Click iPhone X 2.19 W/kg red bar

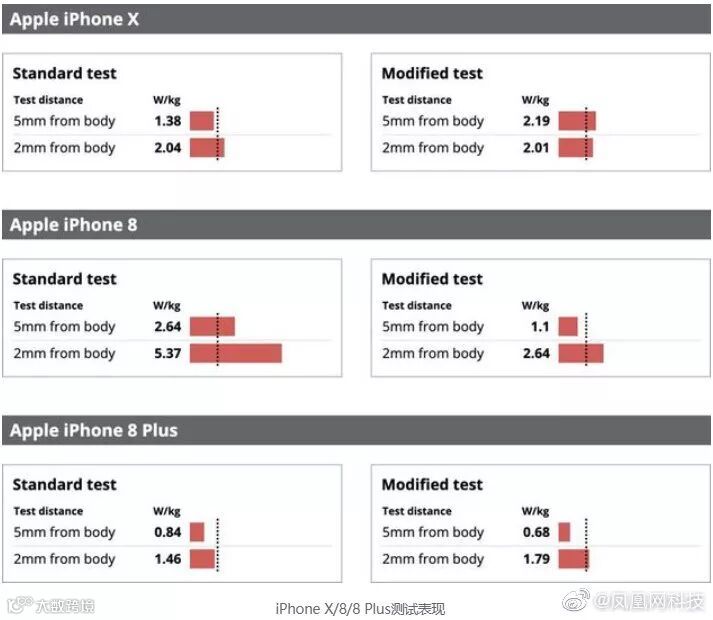click(577, 121)
